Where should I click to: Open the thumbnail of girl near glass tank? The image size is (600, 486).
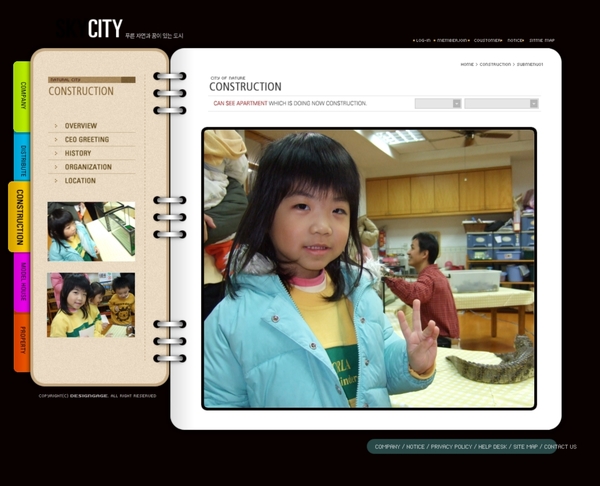[x=91, y=232]
